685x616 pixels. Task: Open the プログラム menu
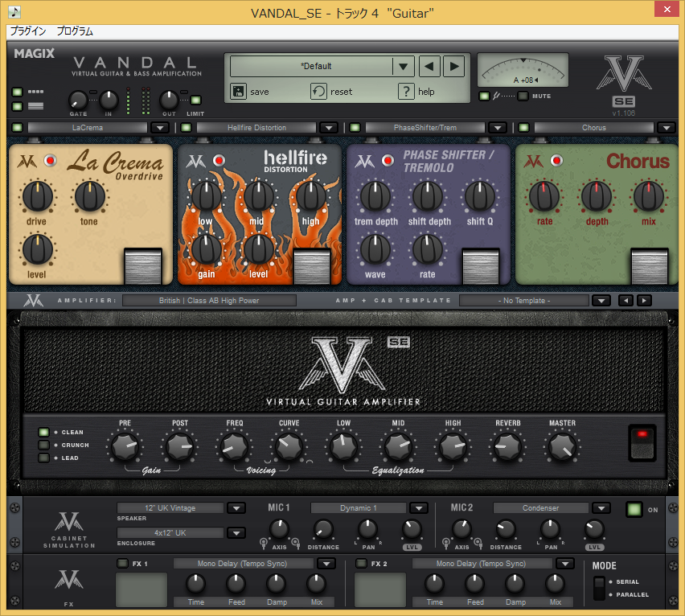(75, 31)
